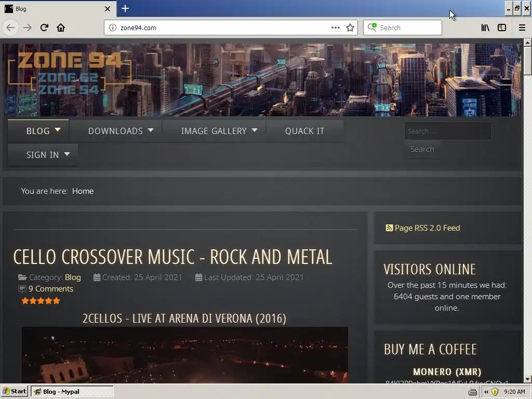Click the RSS feed icon
Image resolution: width=532 pixels, height=399 pixels.
pos(389,228)
